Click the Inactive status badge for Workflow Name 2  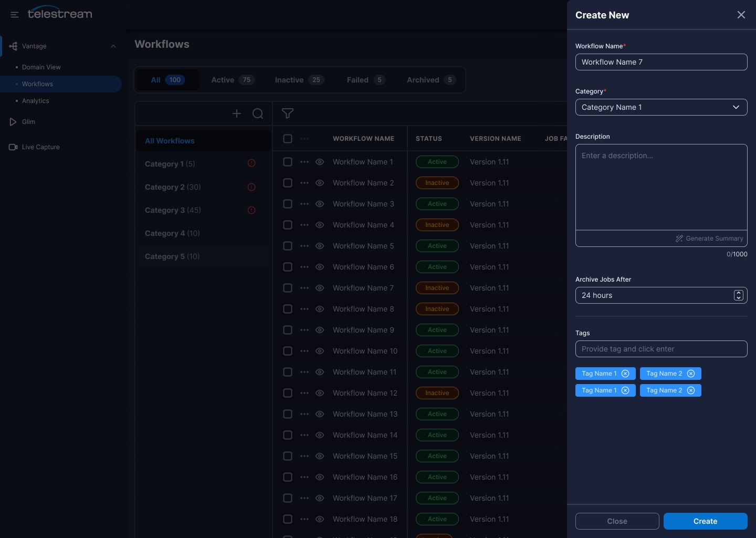[x=437, y=183]
